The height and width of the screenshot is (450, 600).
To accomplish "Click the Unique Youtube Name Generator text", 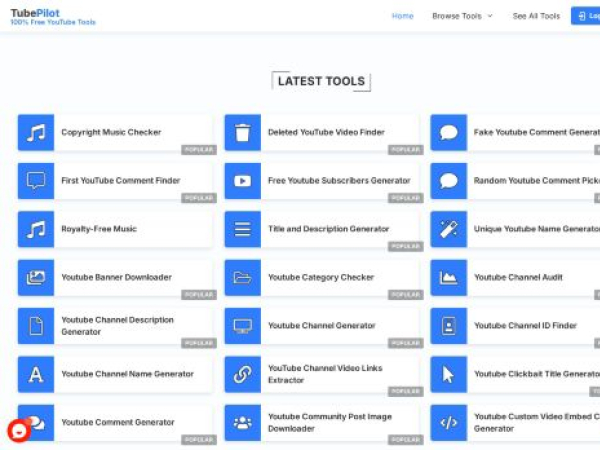I will pyautogui.click(x=537, y=228).
